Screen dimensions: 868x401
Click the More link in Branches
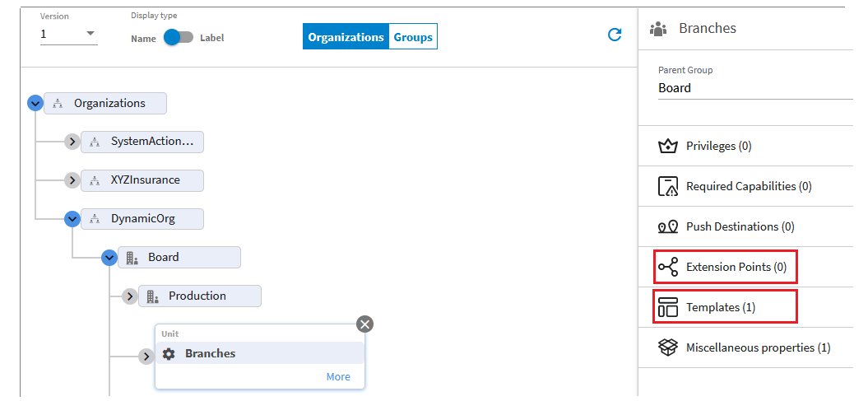[x=338, y=376]
